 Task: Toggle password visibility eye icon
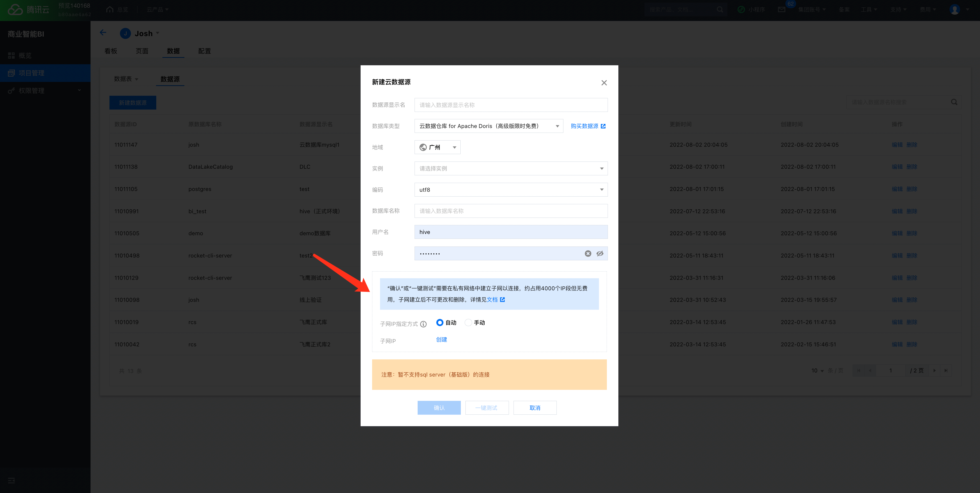600,254
